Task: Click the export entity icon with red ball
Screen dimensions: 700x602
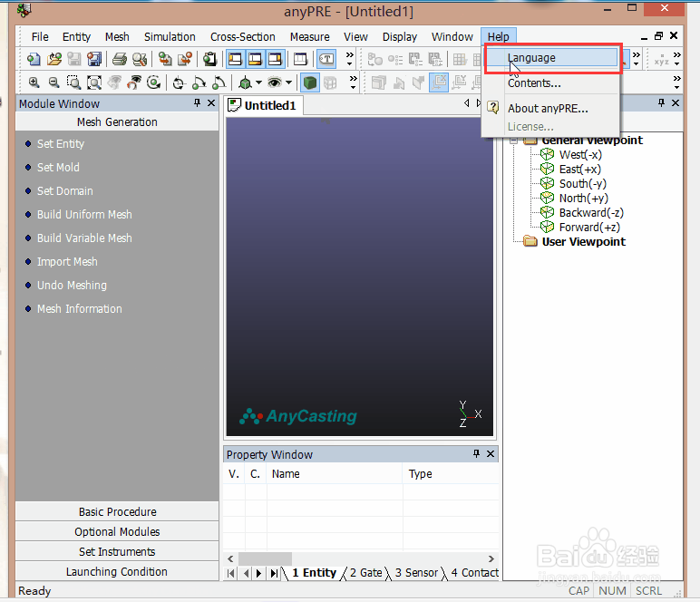Action: (x=185, y=59)
